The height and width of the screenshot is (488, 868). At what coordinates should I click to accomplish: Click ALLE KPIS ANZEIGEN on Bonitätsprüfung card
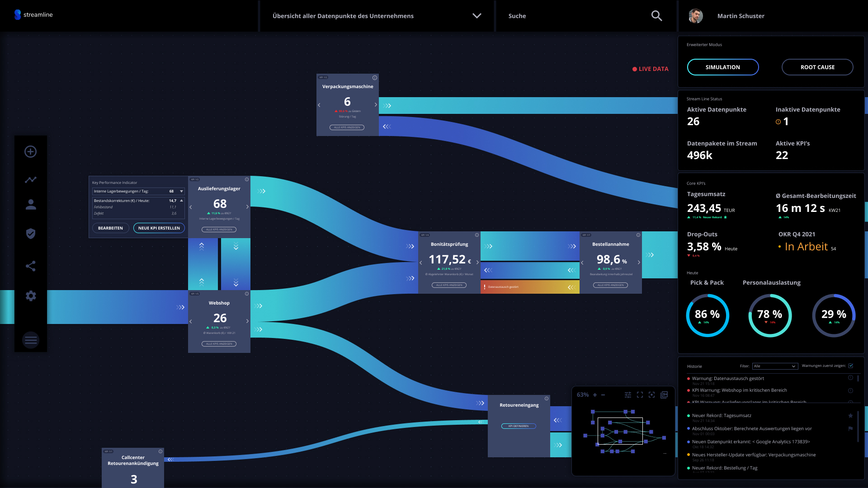pyautogui.click(x=449, y=285)
